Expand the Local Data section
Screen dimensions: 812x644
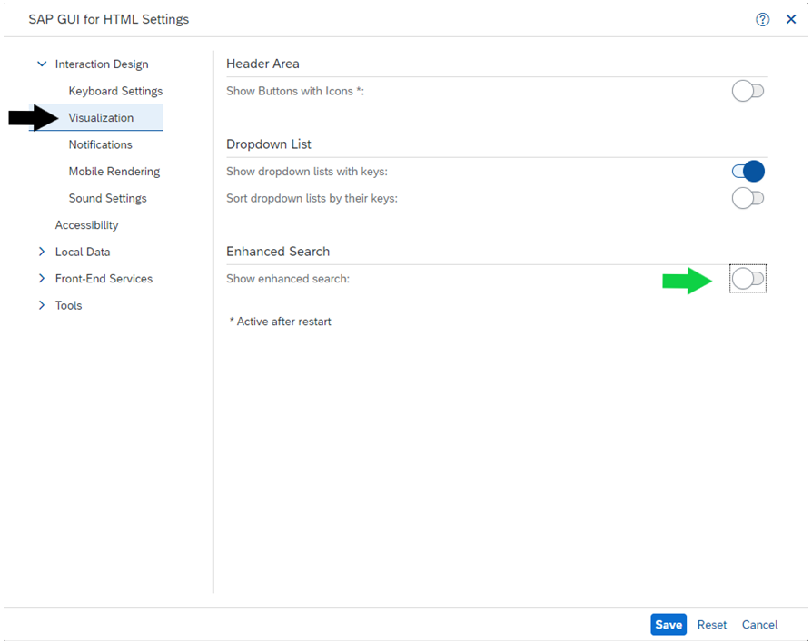[42, 252]
